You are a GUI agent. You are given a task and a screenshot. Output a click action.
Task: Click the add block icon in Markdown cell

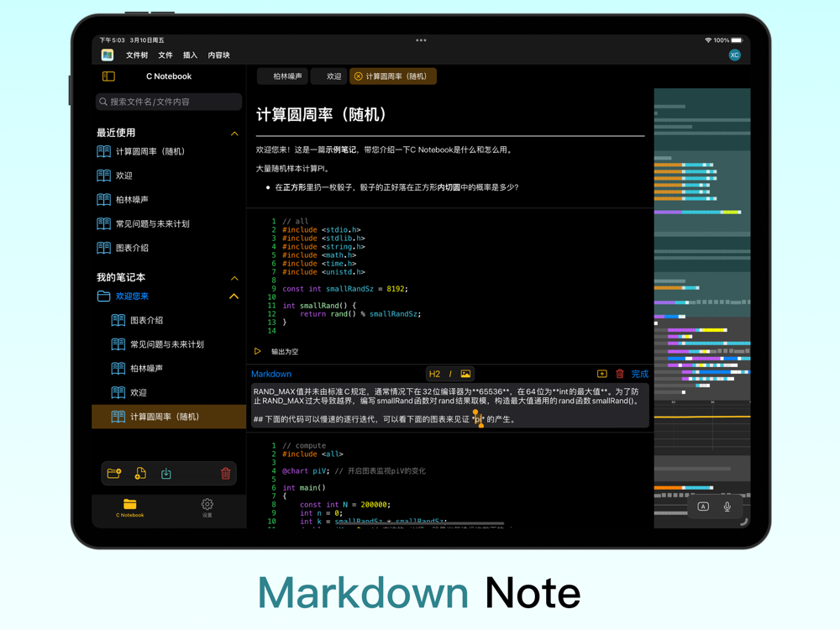[602, 374]
